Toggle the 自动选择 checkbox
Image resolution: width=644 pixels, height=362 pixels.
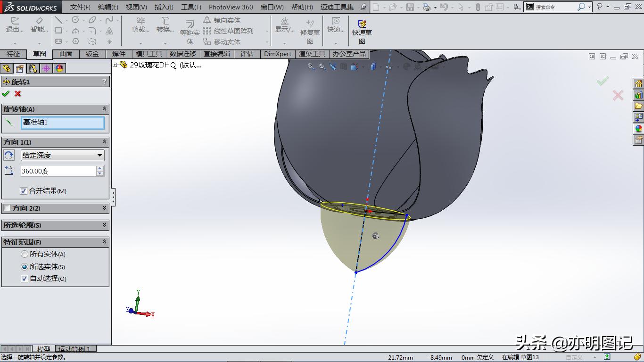pos(25,279)
